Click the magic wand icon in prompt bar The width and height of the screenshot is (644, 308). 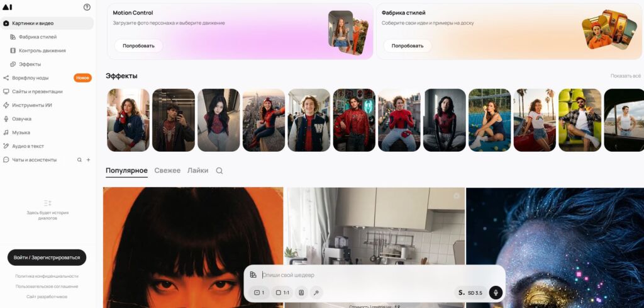click(x=316, y=293)
